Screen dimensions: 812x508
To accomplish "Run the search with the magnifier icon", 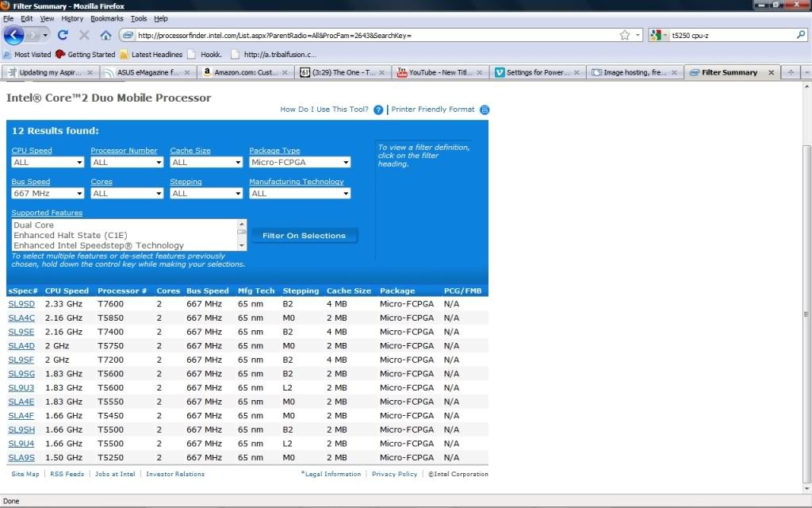I will (801, 35).
